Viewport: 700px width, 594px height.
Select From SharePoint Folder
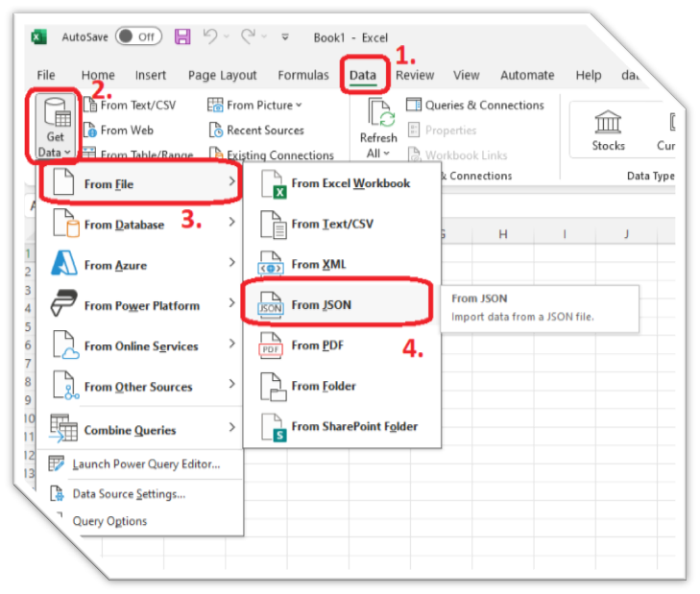coord(353,426)
